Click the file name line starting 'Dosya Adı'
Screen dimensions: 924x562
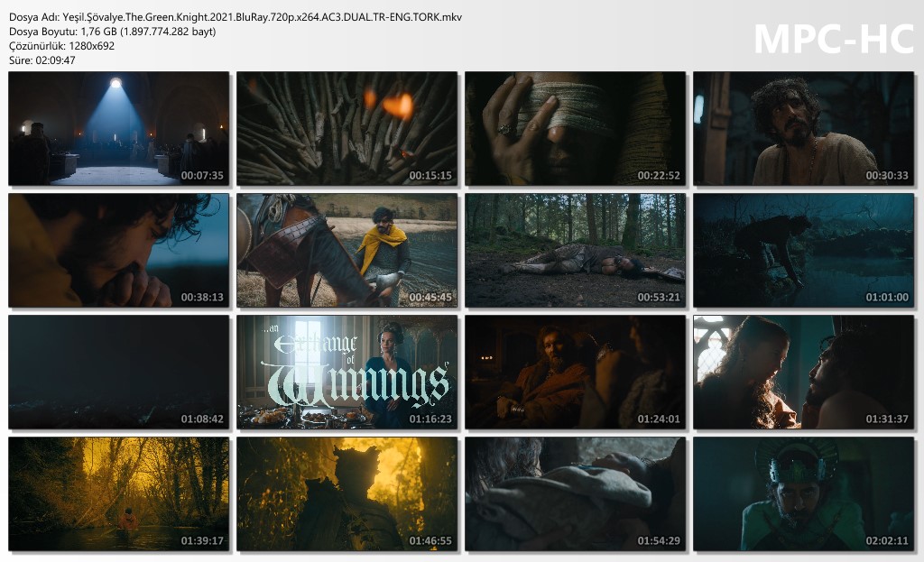point(236,17)
